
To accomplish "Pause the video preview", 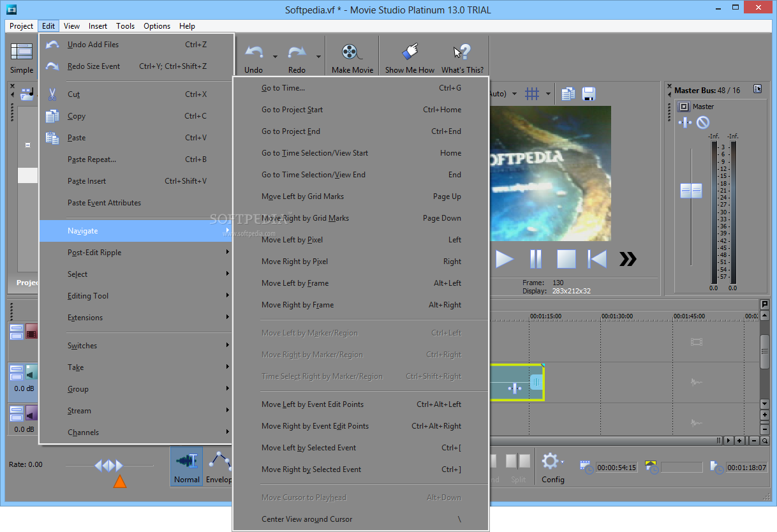I will point(536,259).
